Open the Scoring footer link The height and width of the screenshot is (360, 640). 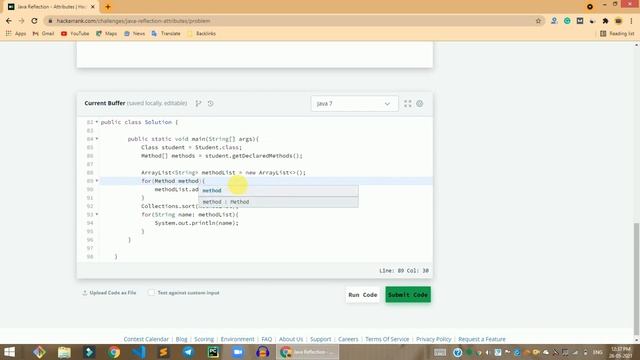204,339
